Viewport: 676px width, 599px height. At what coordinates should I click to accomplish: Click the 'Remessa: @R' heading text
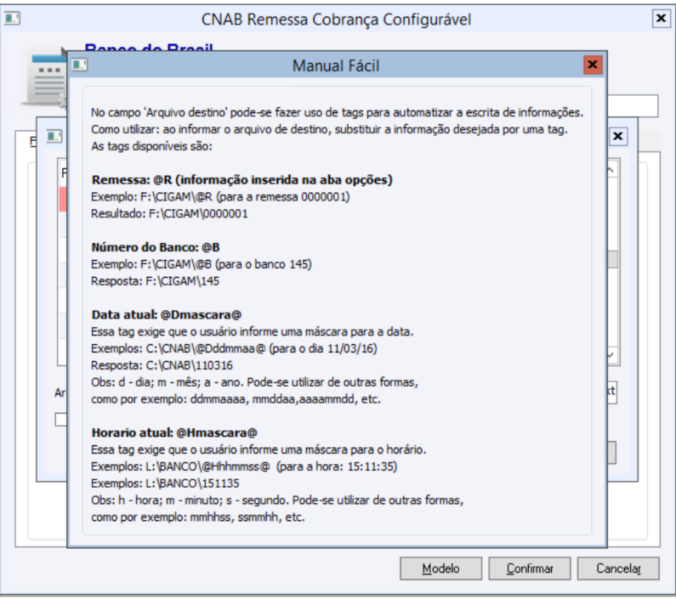[x=242, y=180]
